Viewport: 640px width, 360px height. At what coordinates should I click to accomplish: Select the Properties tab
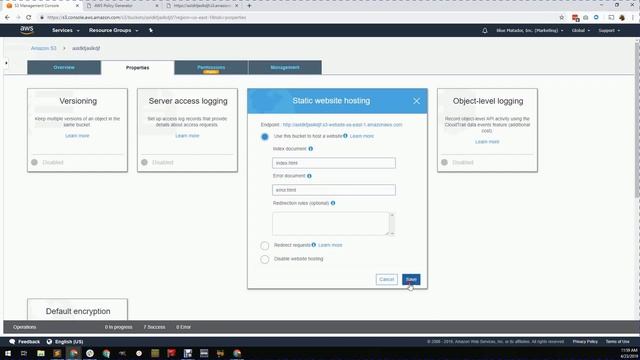(x=138, y=68)
